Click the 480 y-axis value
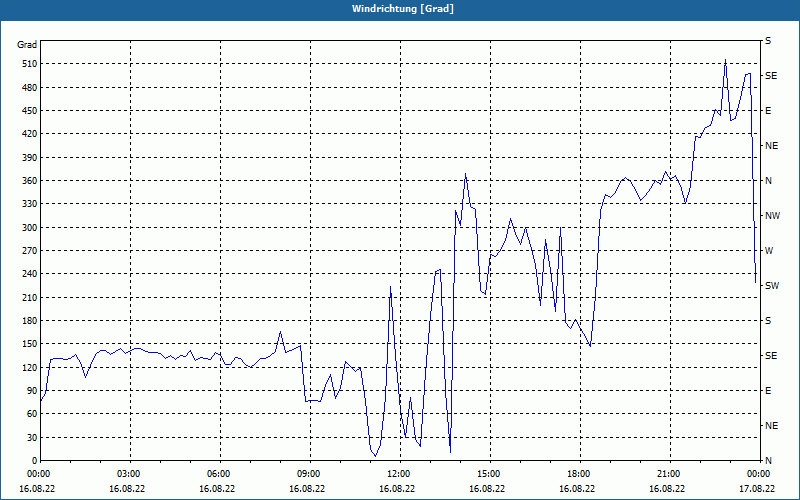 click(x=30, y=87)
